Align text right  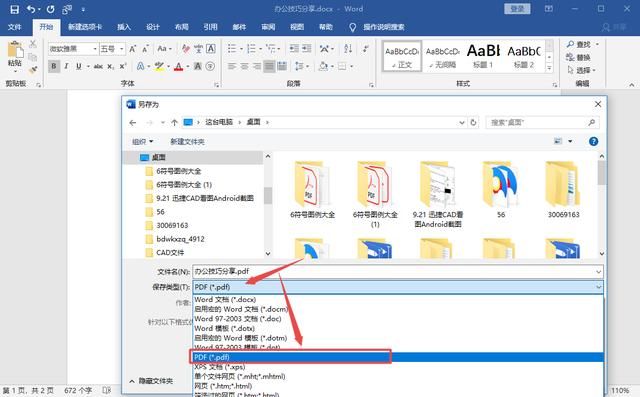256,66
